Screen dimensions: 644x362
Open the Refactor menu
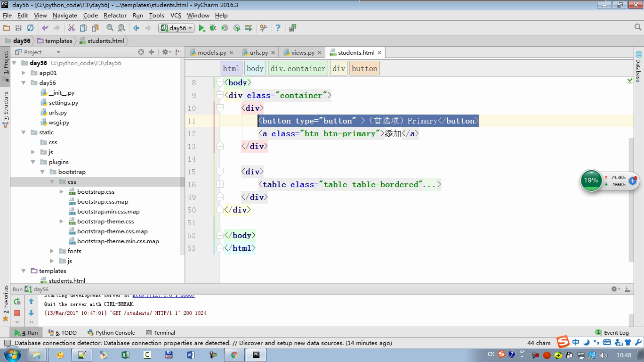click(115, 15)
